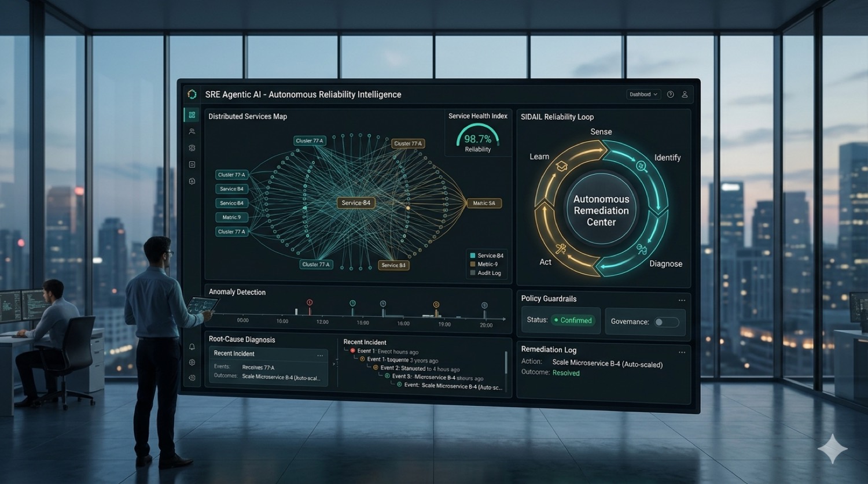Open the dashboard grid icon in sidebar
868x484 pixels.
192,115
